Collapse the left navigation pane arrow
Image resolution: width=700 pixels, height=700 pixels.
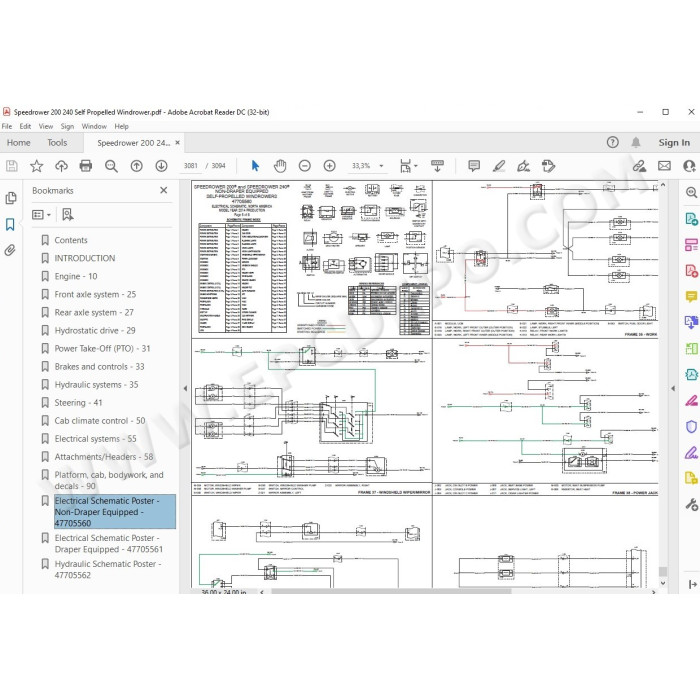[x=185, y=388]
